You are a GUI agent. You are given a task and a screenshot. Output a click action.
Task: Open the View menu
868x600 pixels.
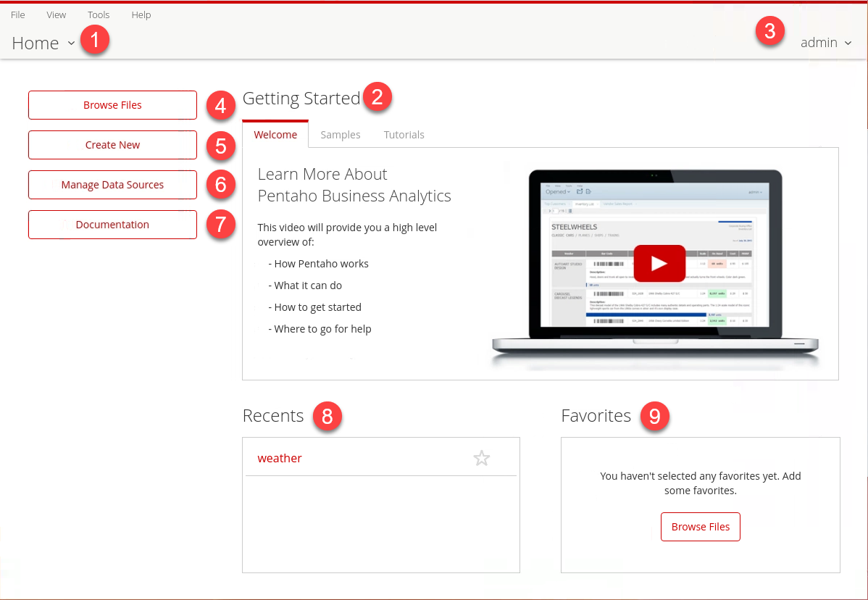pos(56,15)
